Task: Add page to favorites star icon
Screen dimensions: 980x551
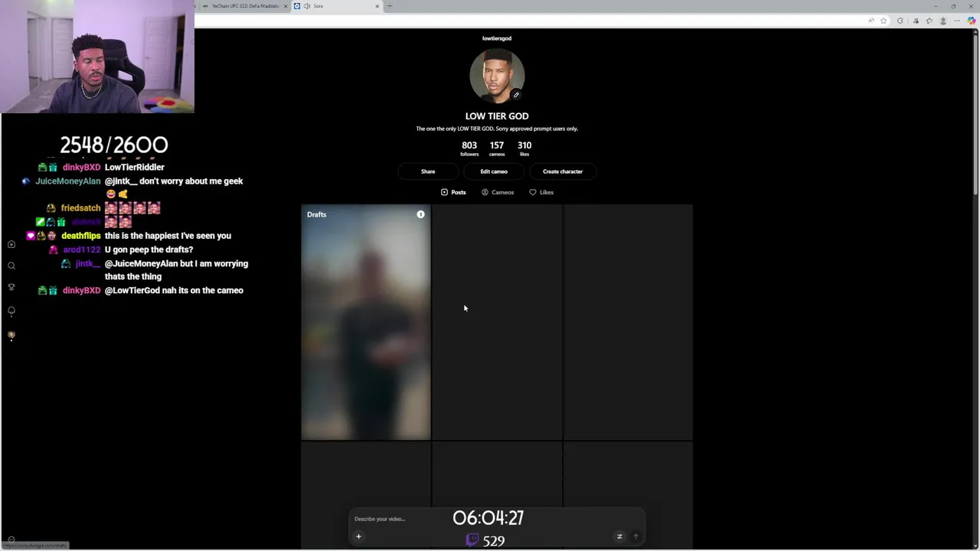Action: (884, 21)
